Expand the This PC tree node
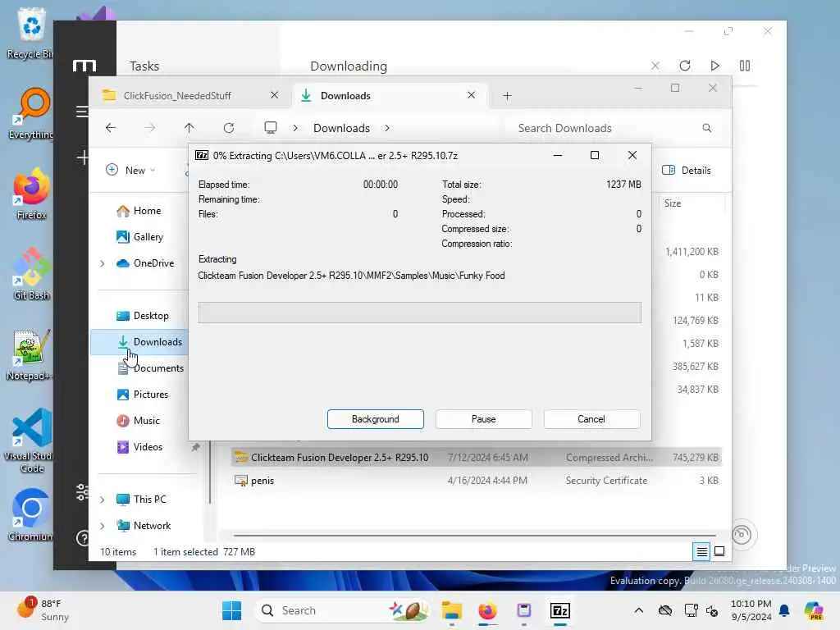840x630 pixels. 102,500
